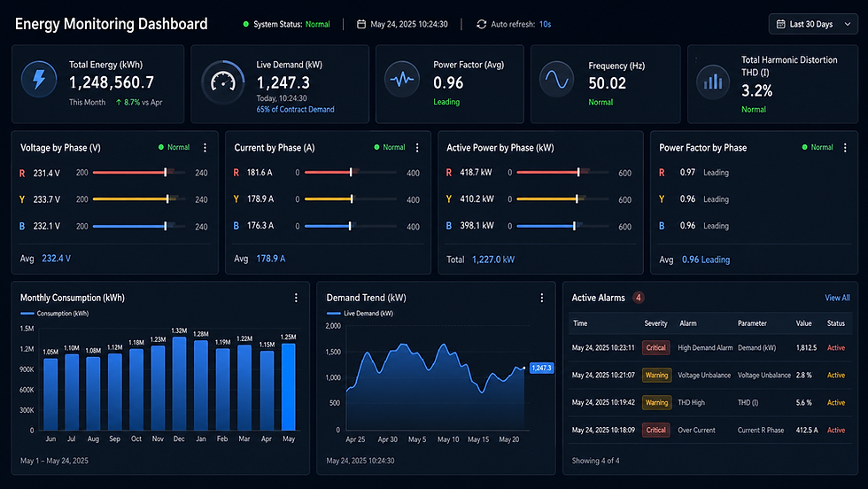Click the Frequency sine wave icon
The height and width of the screenshot is (489, 868).
pos(557,80)
